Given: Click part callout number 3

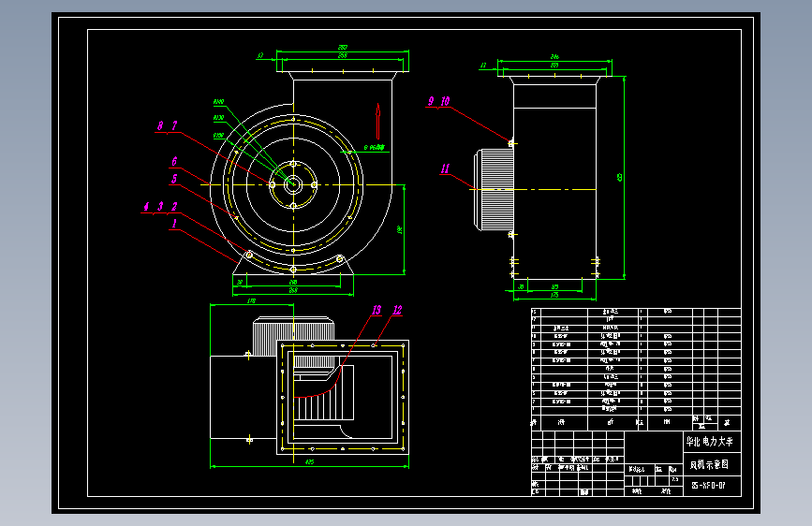Looking at the screenshot, I should pyautogui.click(x=160, y=207).
